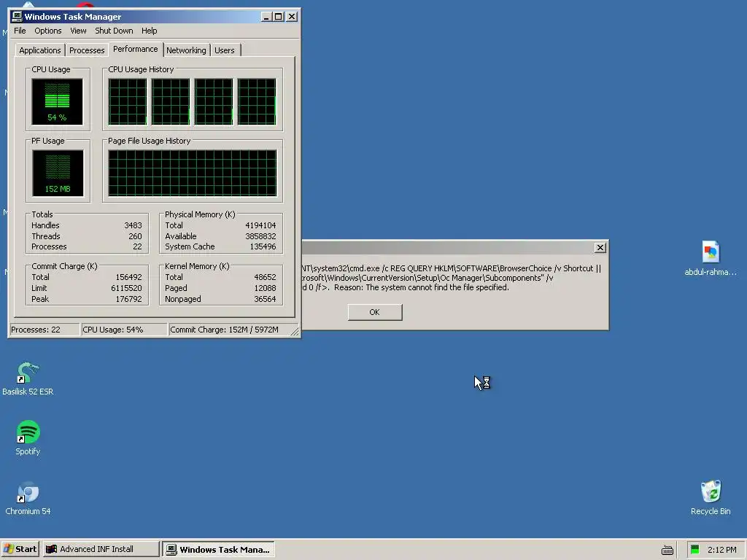The width and height of the screenshot is (747, 560).
Task: Click the Handles value 3483
Action: pyautogui.click(x=133, y=225)
